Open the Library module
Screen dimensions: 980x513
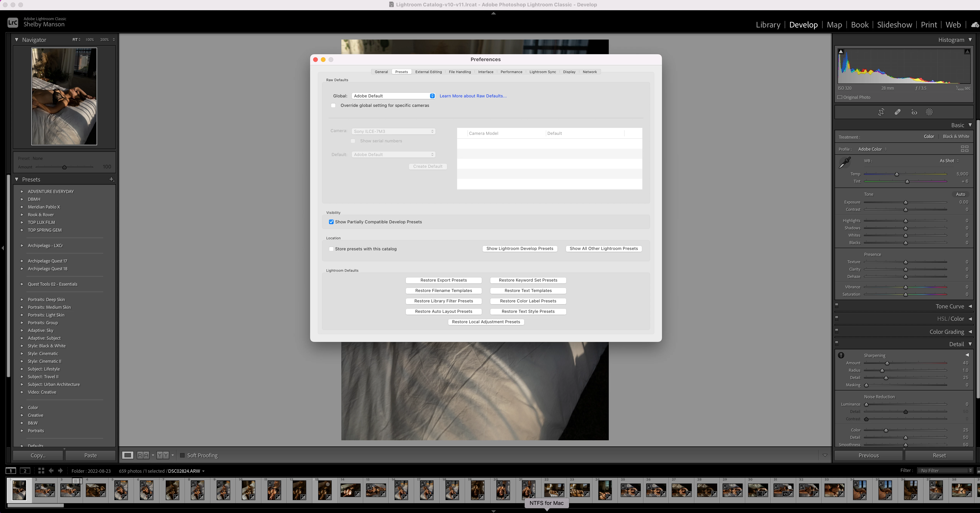point(768,25)
